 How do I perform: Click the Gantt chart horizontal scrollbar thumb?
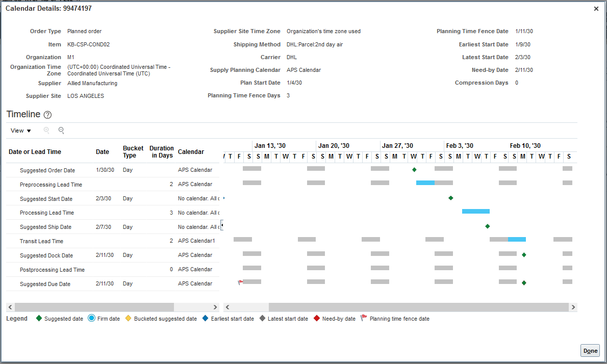(419, 307)
